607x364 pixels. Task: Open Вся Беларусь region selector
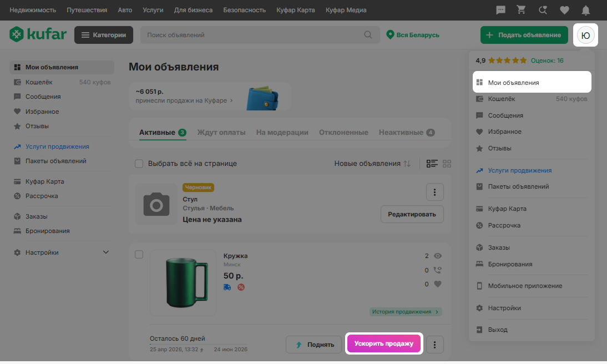click(x=413, y=35)
